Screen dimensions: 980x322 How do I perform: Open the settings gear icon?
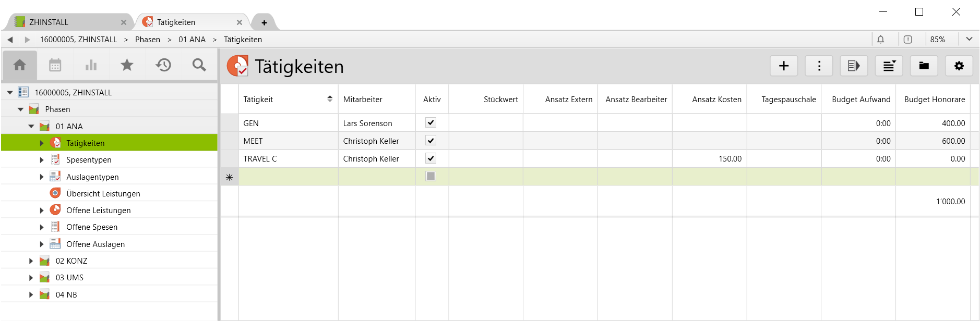pyautogui.click(x=959, y=66)
